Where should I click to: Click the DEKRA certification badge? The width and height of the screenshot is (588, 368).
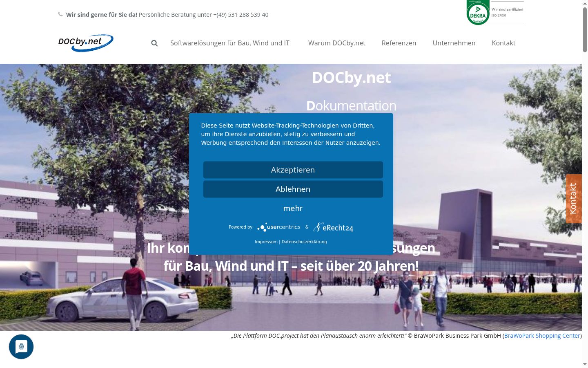[478, 13]
